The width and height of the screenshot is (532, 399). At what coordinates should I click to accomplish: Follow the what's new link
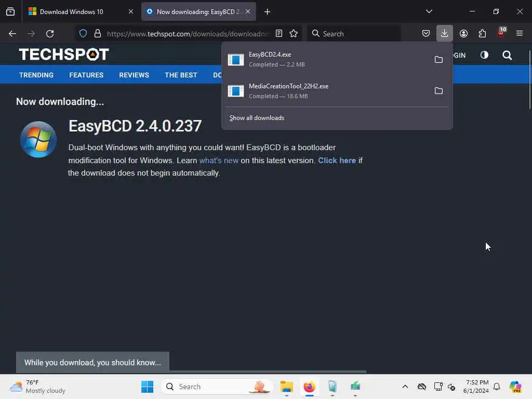tap(219, 161)
